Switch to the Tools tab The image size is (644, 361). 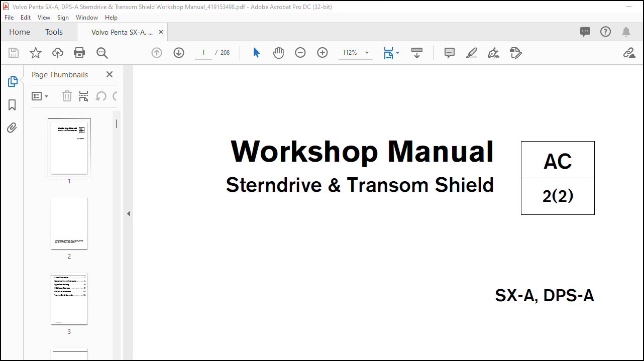(x=54, y=32)
